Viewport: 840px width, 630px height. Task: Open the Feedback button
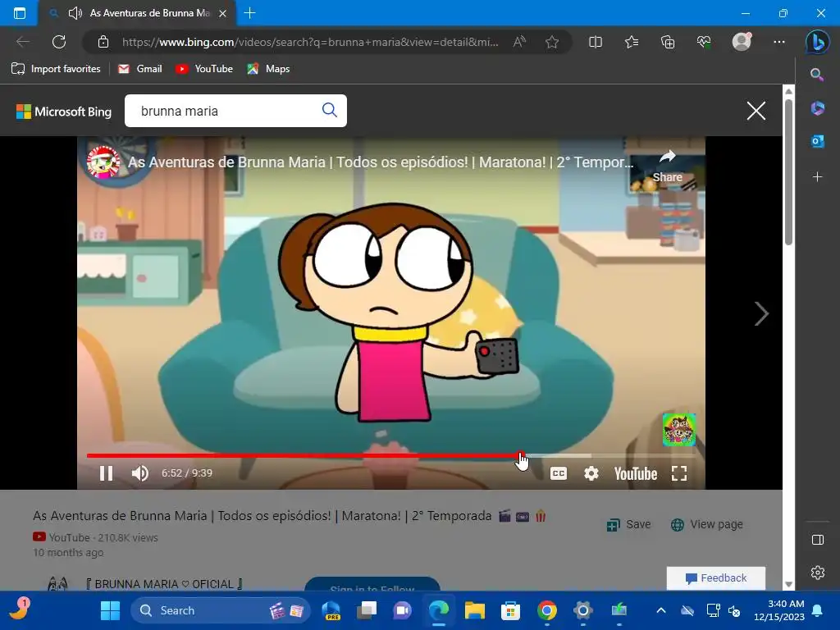pyautogui.click(x=715, y=578)
